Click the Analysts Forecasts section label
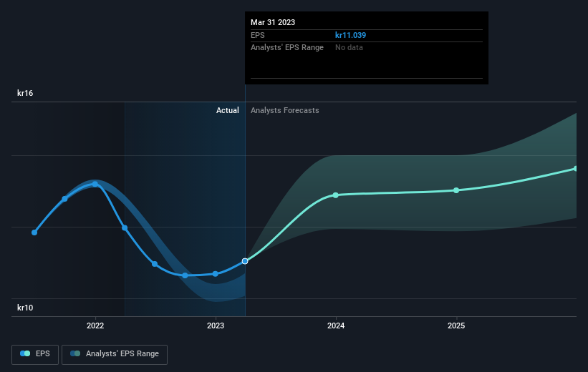This screenshot has width=588, height=372. click(x=284, y=110)
